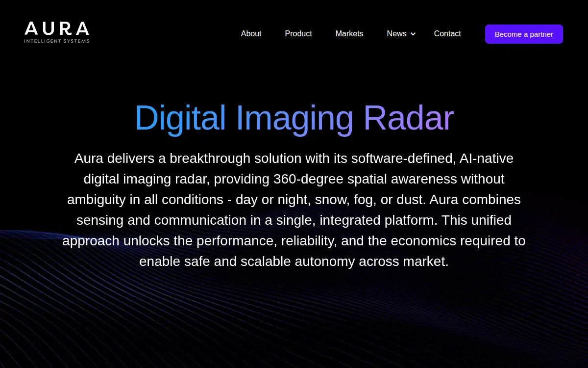Click the Become a partner button
588x368 pixels.
[524, 34]
